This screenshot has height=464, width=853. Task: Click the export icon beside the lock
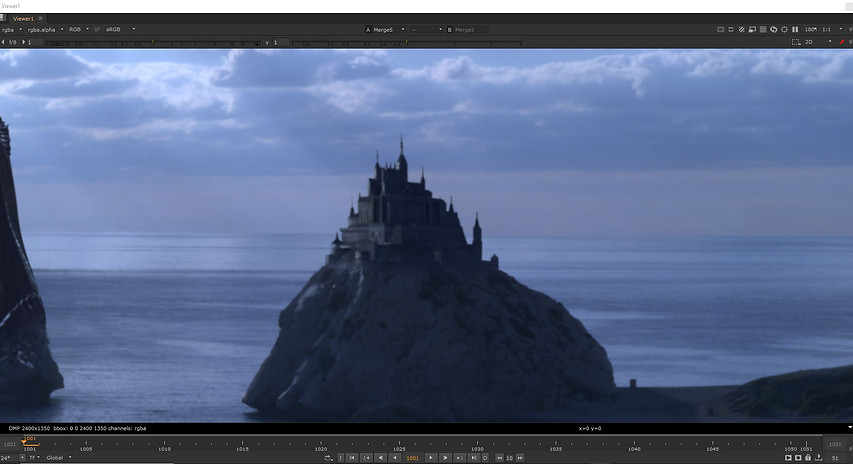[x=818, y=458]
